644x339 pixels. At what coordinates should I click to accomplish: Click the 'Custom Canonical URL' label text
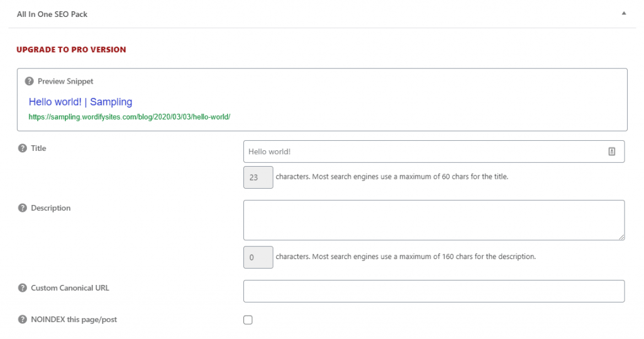70,288
